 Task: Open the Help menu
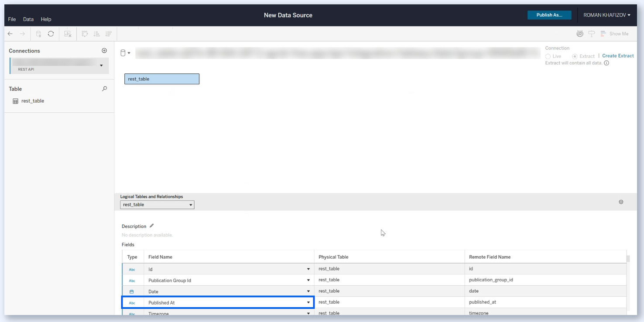click(46, 19)
